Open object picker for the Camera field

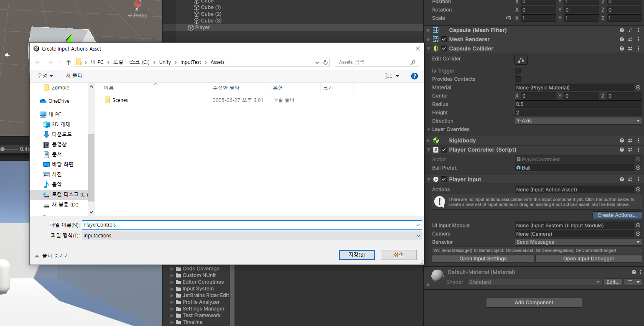point(638,234)
